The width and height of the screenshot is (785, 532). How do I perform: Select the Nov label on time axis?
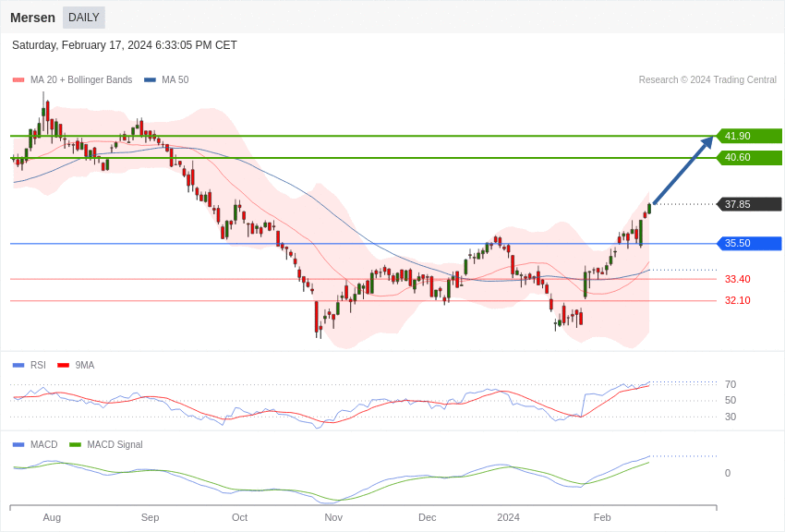click(333, 517)
